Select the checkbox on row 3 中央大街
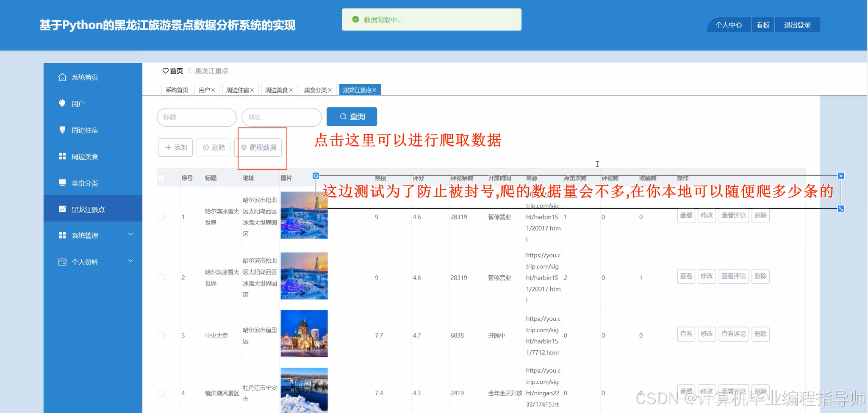This screenshot has height=413, width=868. 161,335
